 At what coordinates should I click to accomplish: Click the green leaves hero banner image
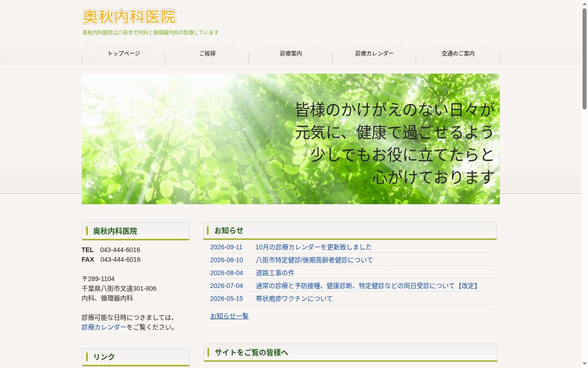click(291, 139)
